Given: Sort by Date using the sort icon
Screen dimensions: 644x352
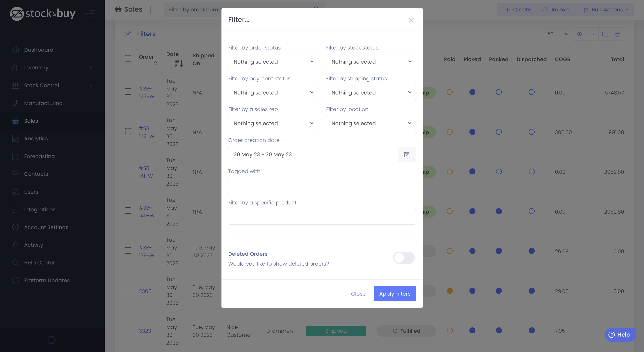Looking at the screenshot, I should 179,64.
